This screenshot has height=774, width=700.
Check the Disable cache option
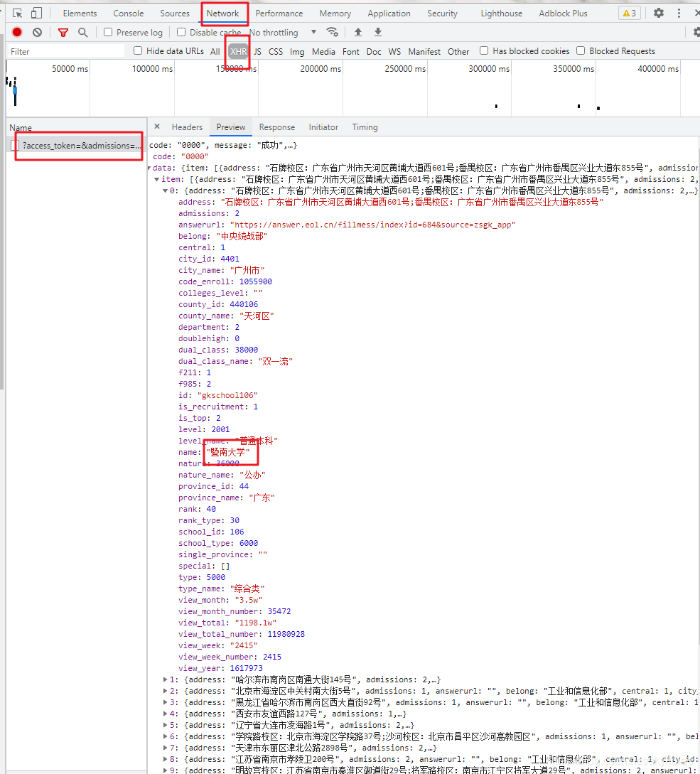(181, 32)
